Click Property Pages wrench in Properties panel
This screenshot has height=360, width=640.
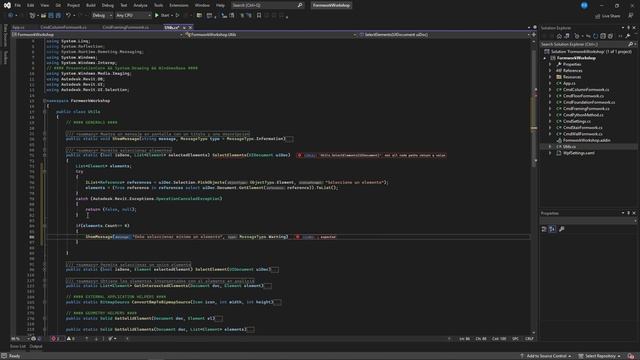pyautogui.click(x=562, y=229)
